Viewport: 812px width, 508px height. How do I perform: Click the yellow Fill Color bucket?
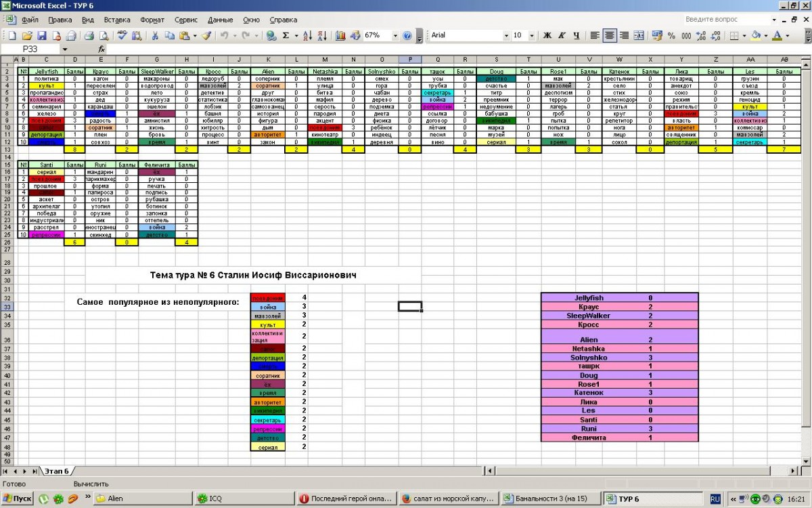[756, 35]
